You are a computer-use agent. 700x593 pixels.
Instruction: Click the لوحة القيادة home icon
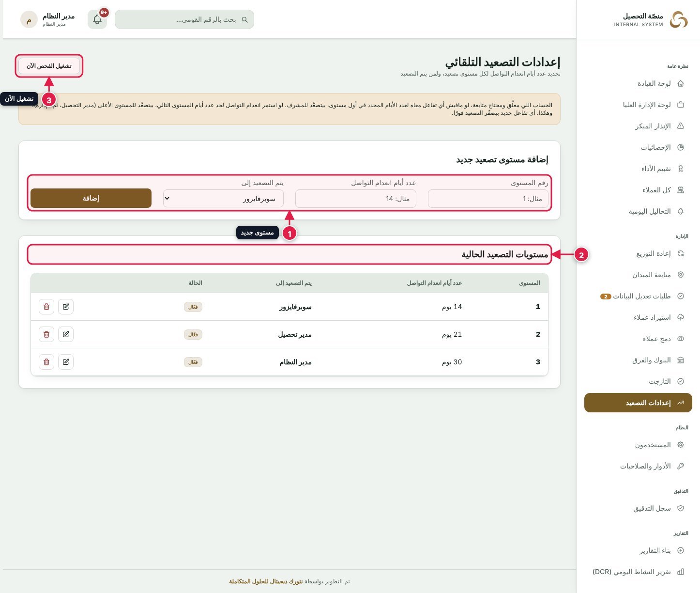point(681,83)
